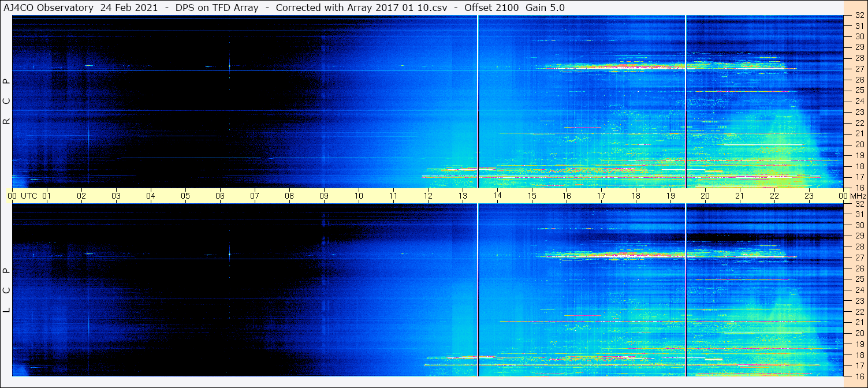
Task: Click the 32 MHz label in LCP frequency scale
Action: click(859, 204)
